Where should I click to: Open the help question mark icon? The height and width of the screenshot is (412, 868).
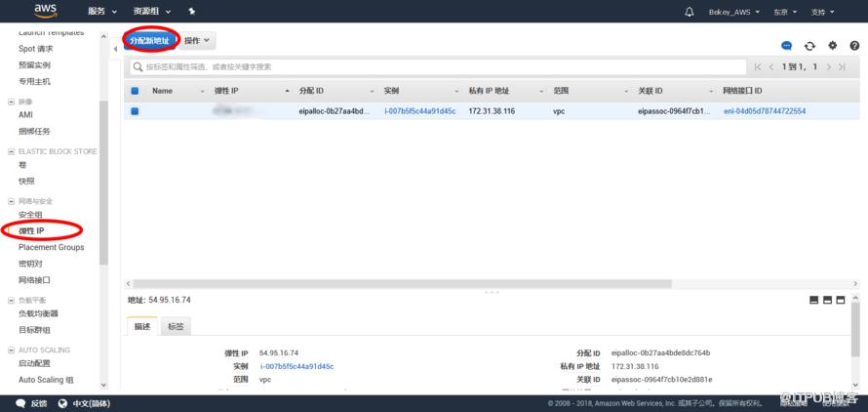pyautogui.click(x=854, y=46)
